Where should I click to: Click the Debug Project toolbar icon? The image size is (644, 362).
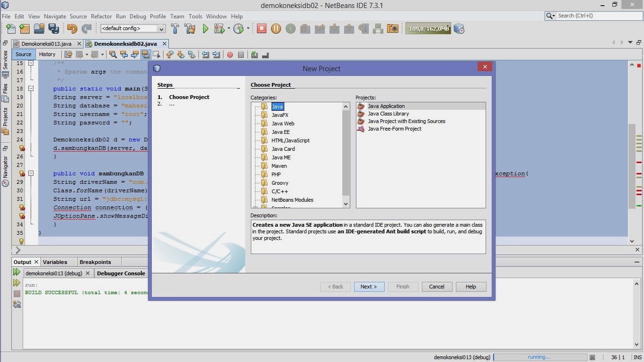click(x=219, y=29)
